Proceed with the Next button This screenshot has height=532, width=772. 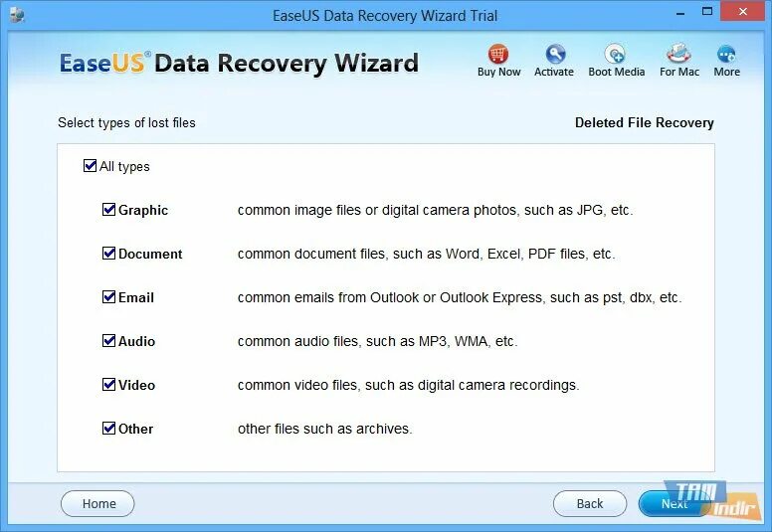pos(675,503)
